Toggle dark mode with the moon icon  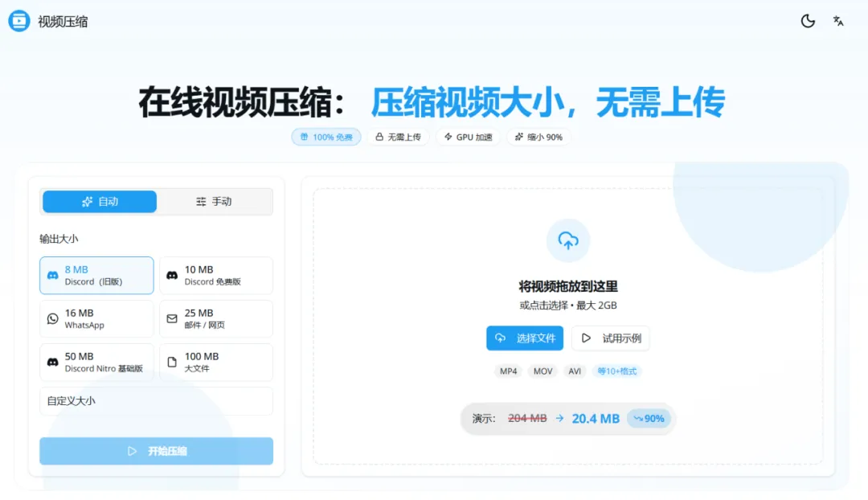808,21
